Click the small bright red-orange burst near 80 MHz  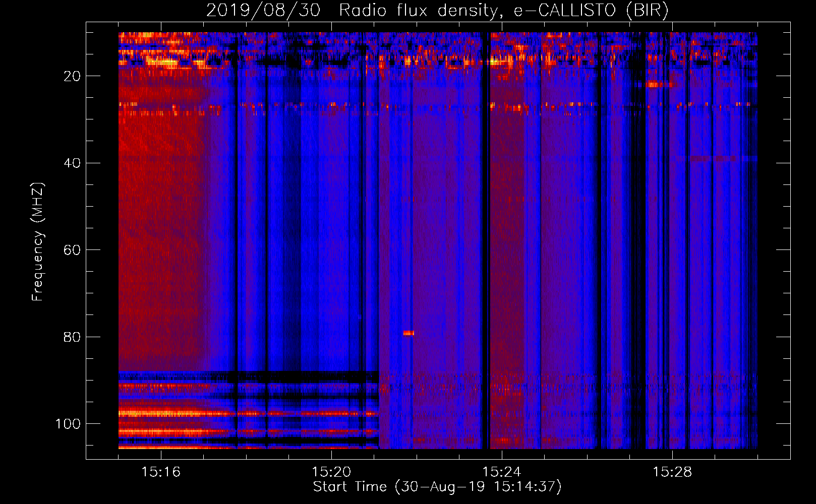(409, 333)
